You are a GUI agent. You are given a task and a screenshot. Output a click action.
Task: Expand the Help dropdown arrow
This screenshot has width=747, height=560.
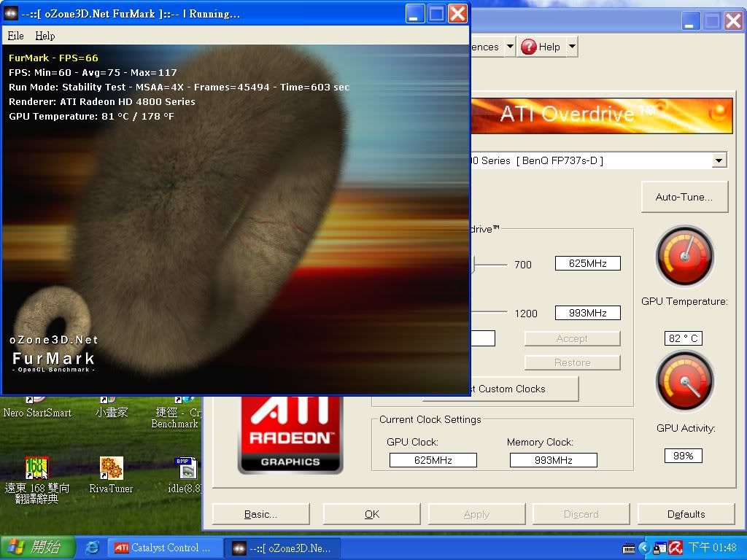(572, 47)
